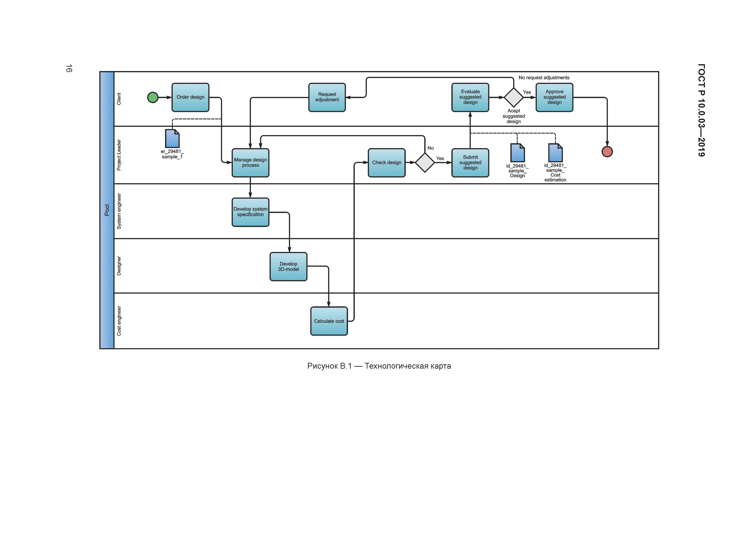Click the 'Yes' label before Submit suggested design
Viewport: 756px width, 534px height.
pos(440,159)
